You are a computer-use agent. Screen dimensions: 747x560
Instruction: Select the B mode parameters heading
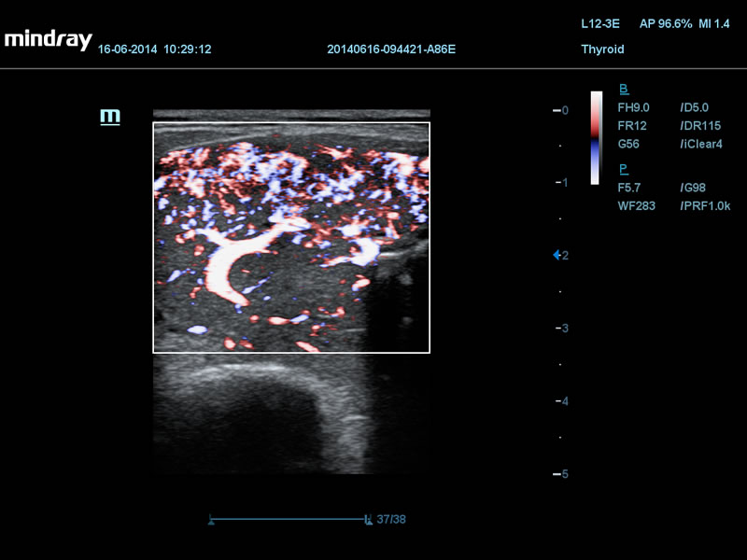624,90
